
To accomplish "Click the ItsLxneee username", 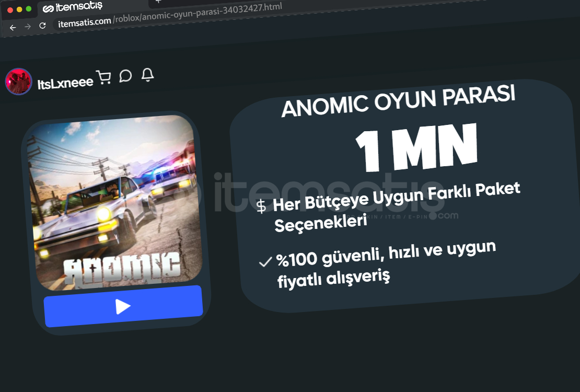I will [x=65, y=83].
